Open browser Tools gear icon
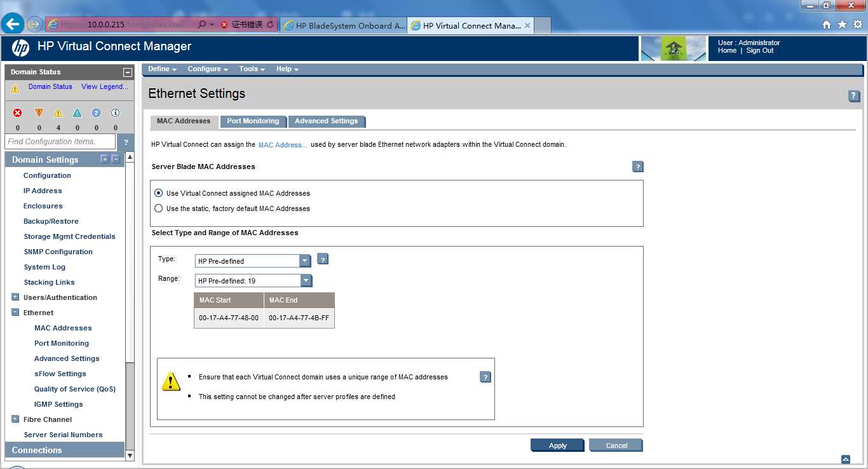 [857, 25]
